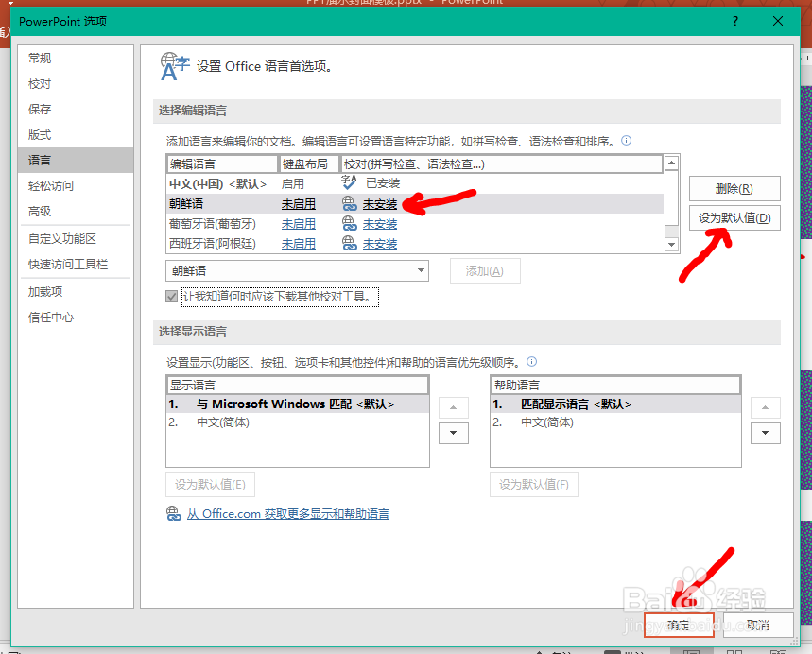Click the editing languages scrollbar down arrow

click(671, 244)
